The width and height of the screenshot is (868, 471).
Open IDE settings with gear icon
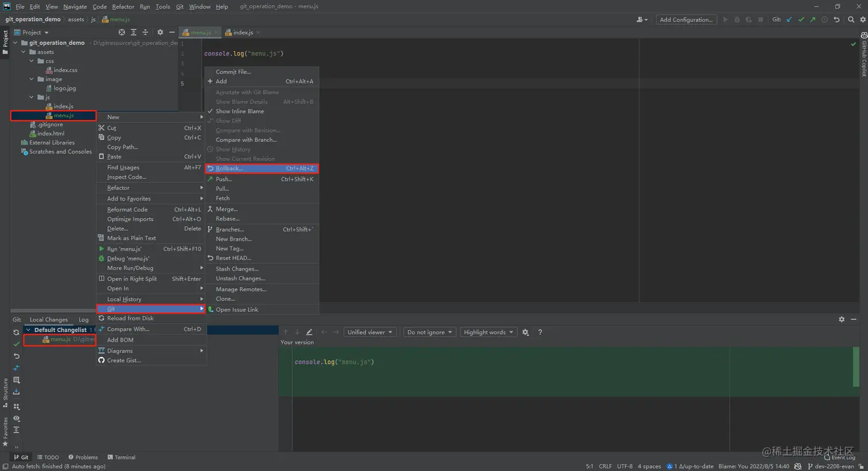click(x=863, y=19)
